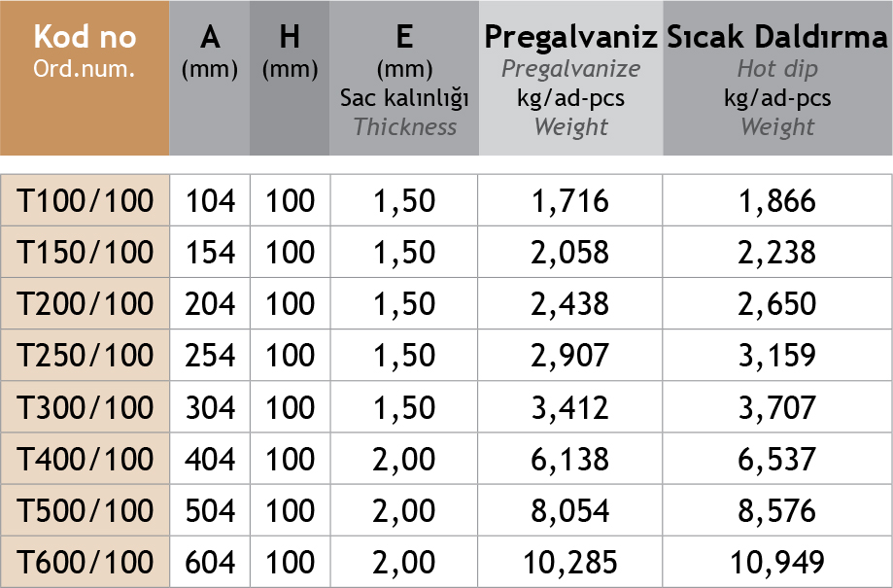The width and height of the screenshot is (893, 588).
Task: Click the T500/100 code cell
Action: click(86, 510)
